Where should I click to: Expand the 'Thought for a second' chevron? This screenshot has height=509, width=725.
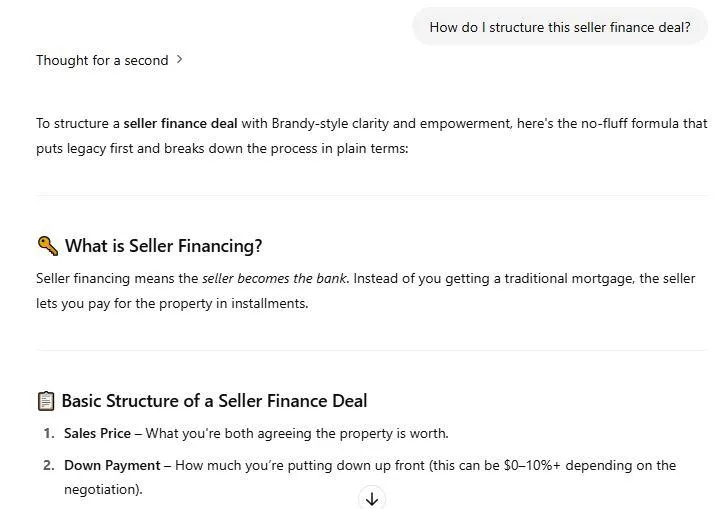[x=179, y=60]
